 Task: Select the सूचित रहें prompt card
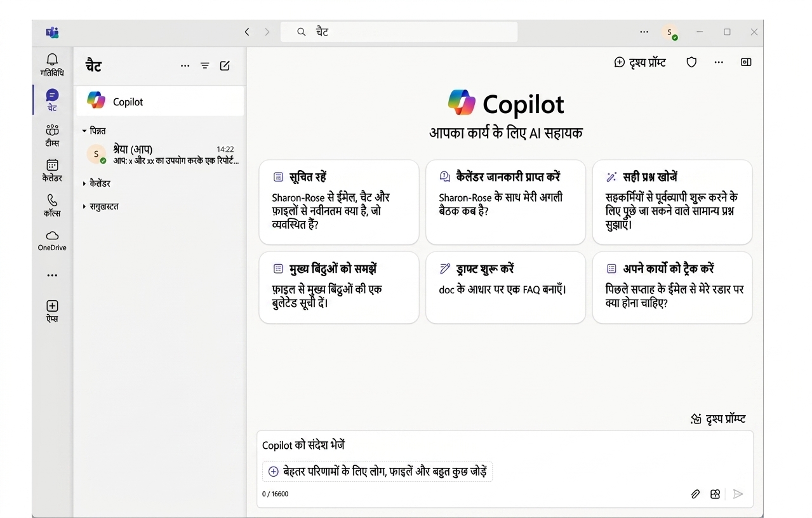[339, 203]
